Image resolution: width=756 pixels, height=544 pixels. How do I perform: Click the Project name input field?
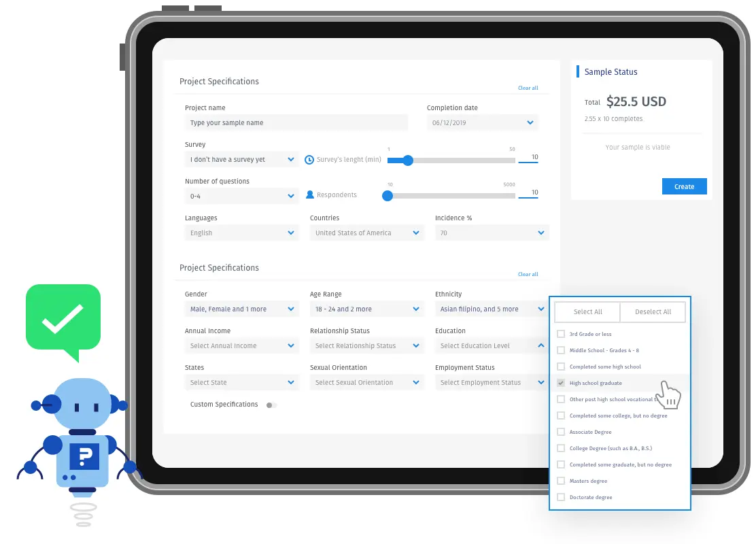tap(296, 122)
